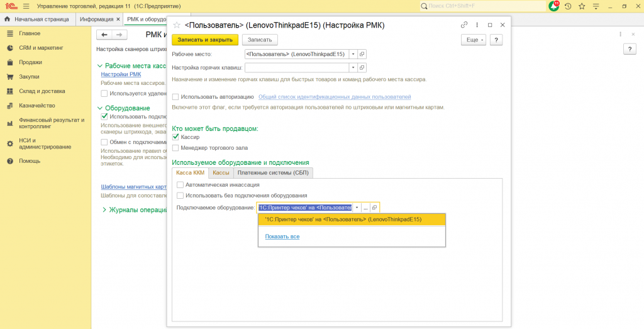Close the Информация tab
This screenshot has width=644, height=329.
pyautogui.click(x=118, y=20)
